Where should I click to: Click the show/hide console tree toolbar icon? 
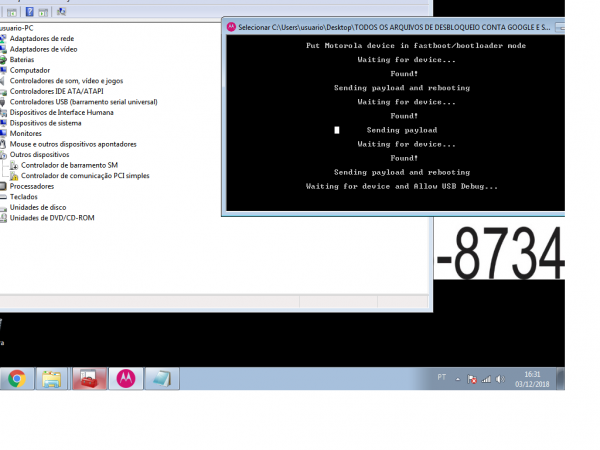[12, 12]
